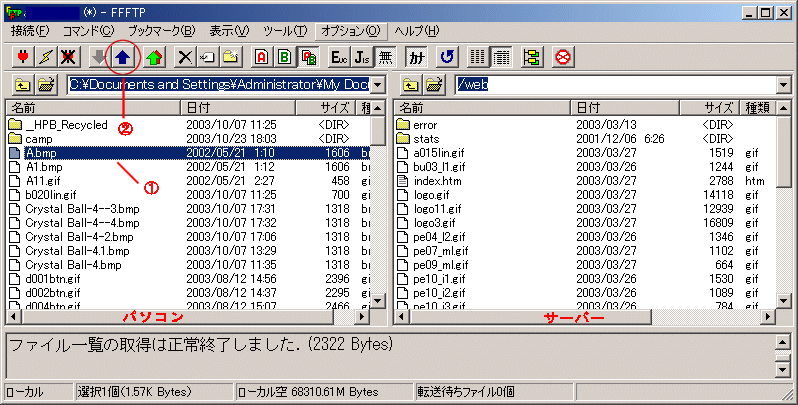Select A1.bmp in local list
This screenshot has width=798, height=405.
44,167
